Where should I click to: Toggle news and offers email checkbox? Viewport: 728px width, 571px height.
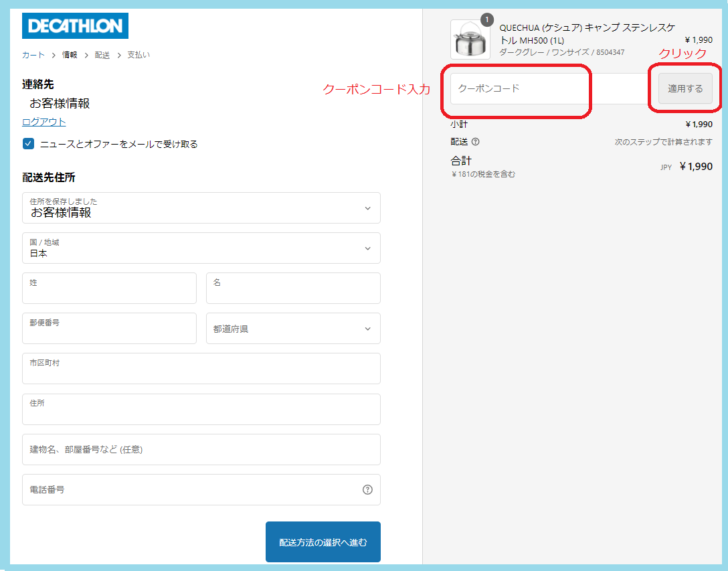click(x=28, y=143)
